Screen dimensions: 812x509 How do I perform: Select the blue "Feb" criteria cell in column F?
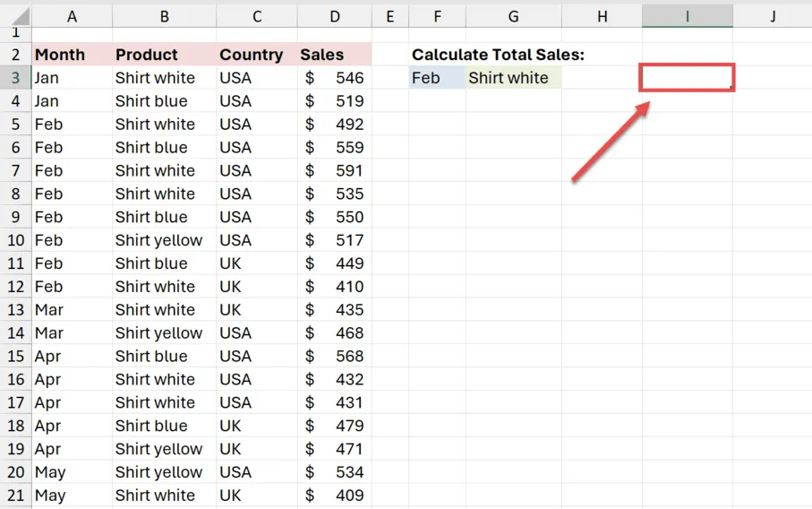[437, 78]
